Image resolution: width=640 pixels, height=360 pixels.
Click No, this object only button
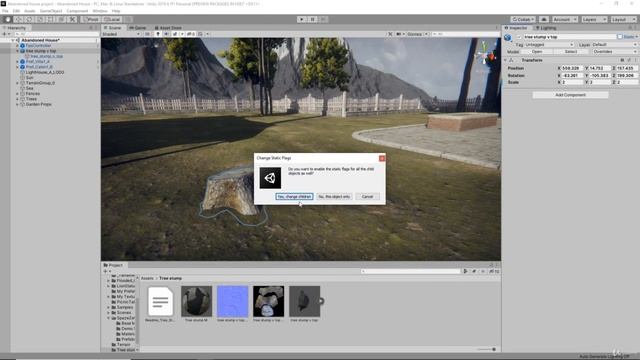pos(334,197)
